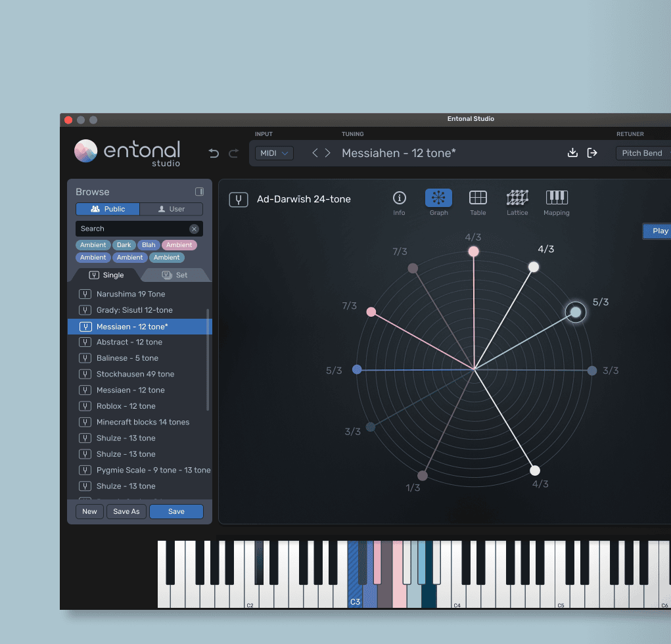671x644 pixels.
Task: Toggle the Blah tag filter
Action: 149,244
